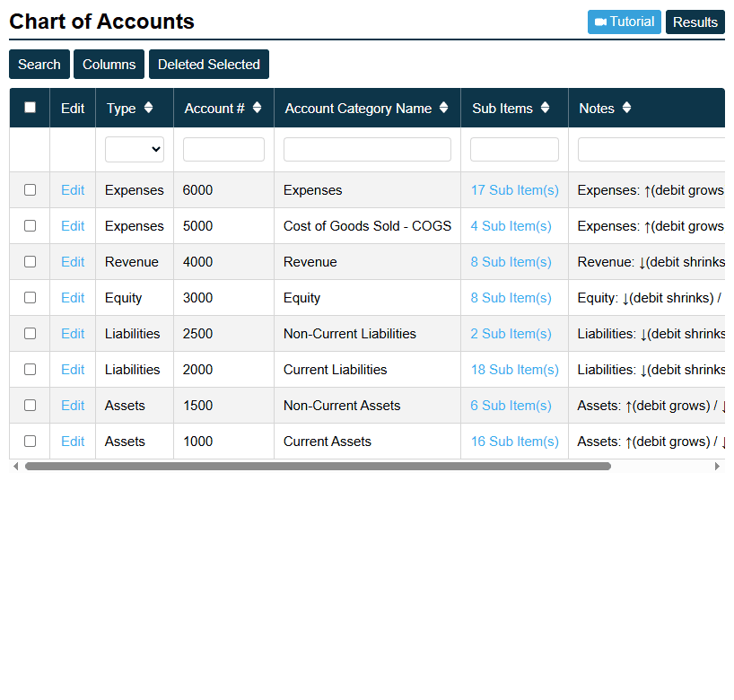Check the Non-Current Assets row checkbox
This screenshot has height=700, width=734.
click(x=30, y=406)
